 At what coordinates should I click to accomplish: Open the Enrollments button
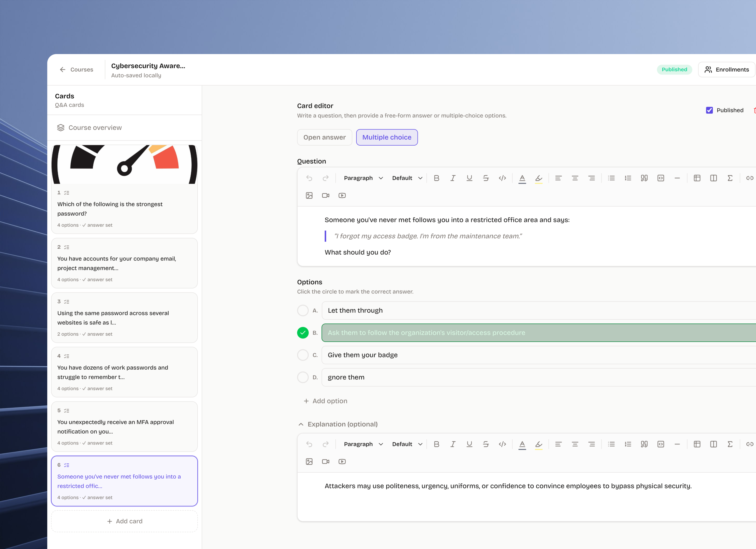(727, 69)
